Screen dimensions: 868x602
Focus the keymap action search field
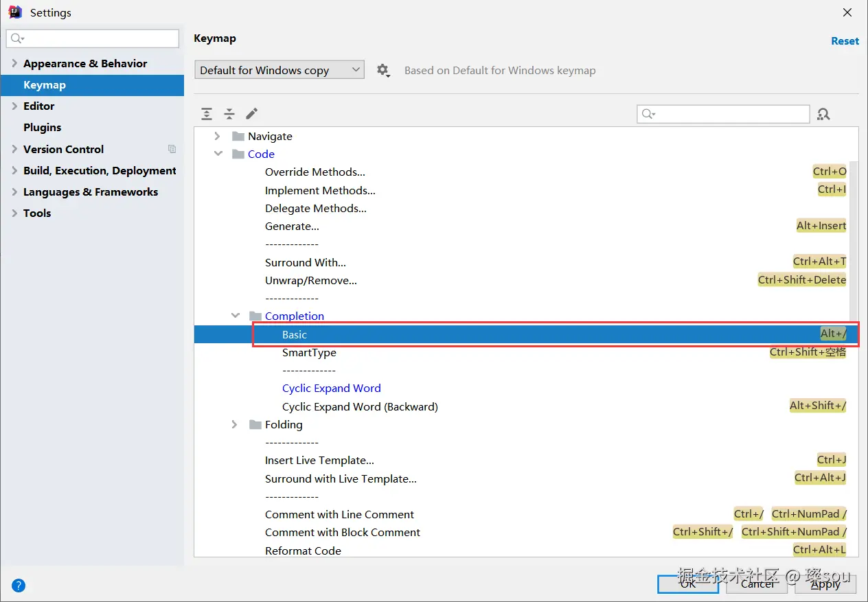(723, 114)
